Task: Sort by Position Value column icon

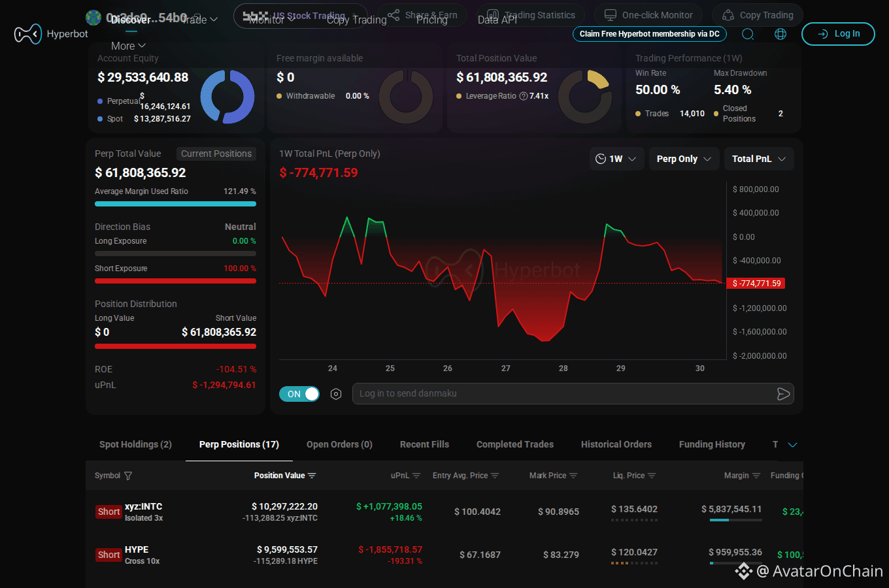Action: (x=312, y=476)
